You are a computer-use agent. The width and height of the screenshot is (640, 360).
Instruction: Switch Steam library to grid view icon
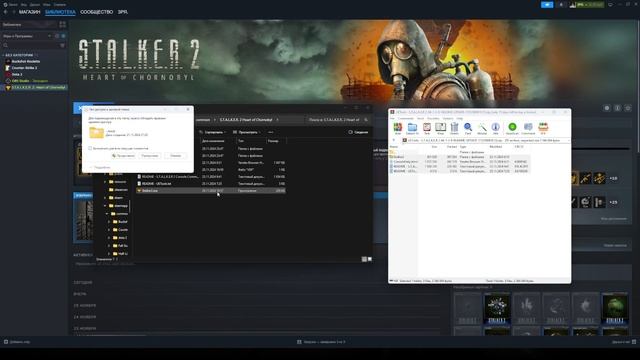pyautogui.click(x=62, y=24)
